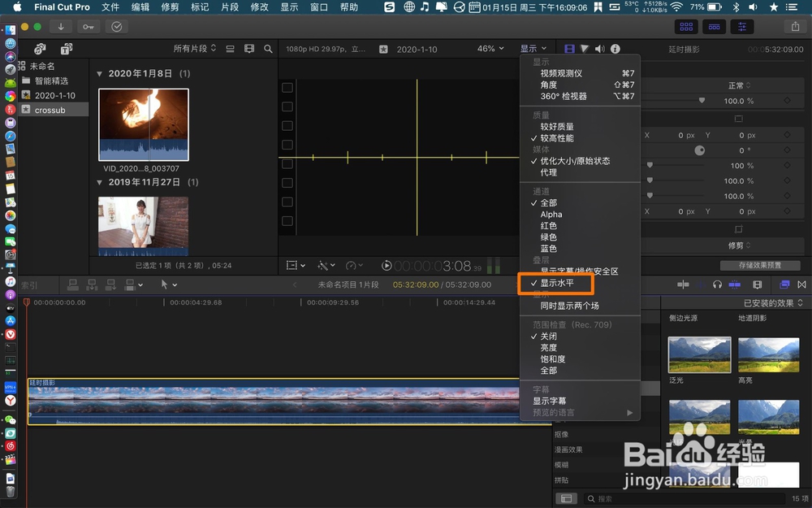Open the Retime speedometer menu icon
This screenshot has height=508, width=812.
350,266
